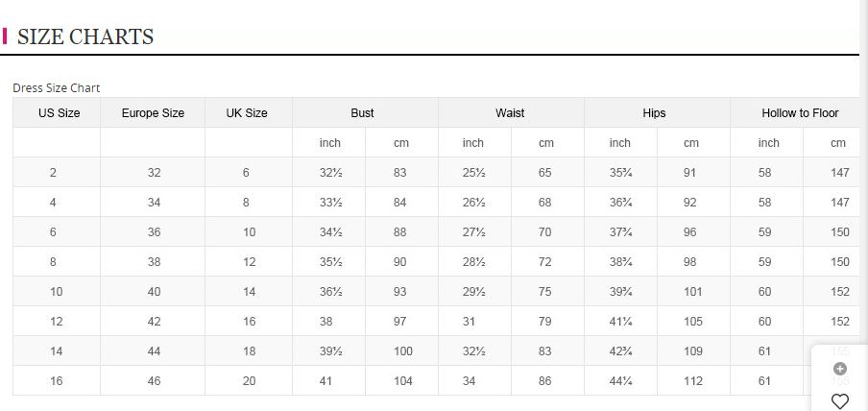This screenshot has width=868, height=411.
Task: Click UK size 20 cell
Action: 249,381
